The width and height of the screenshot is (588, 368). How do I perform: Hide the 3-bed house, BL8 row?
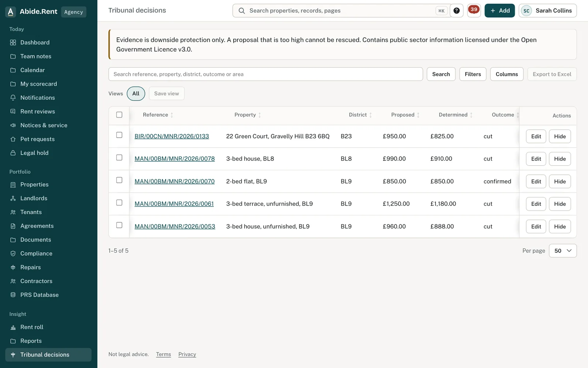coord(560,159)
